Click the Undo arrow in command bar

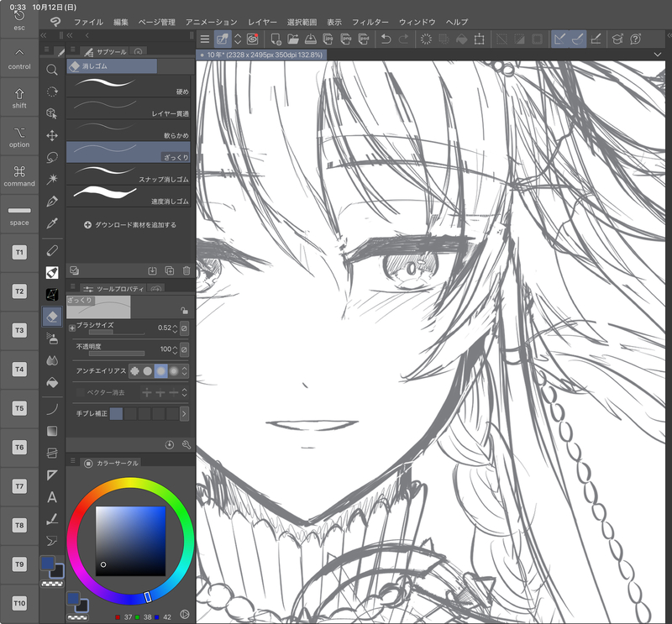386,39
